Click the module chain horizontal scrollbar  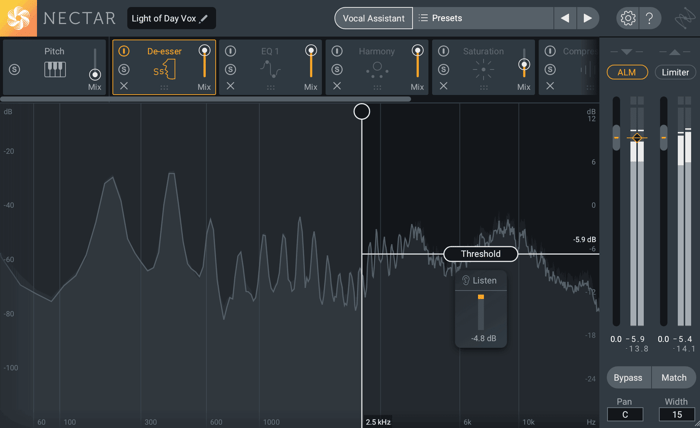(205, 99)
